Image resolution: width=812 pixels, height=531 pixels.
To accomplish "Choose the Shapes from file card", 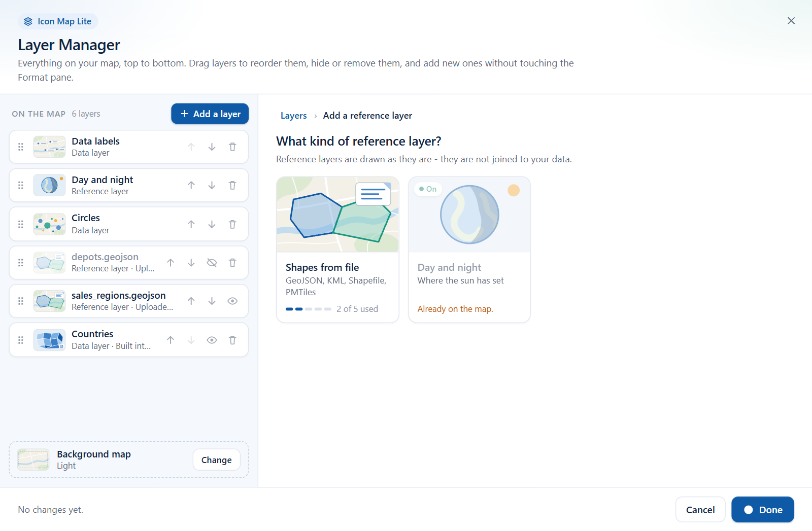I will tap(337, 250).
